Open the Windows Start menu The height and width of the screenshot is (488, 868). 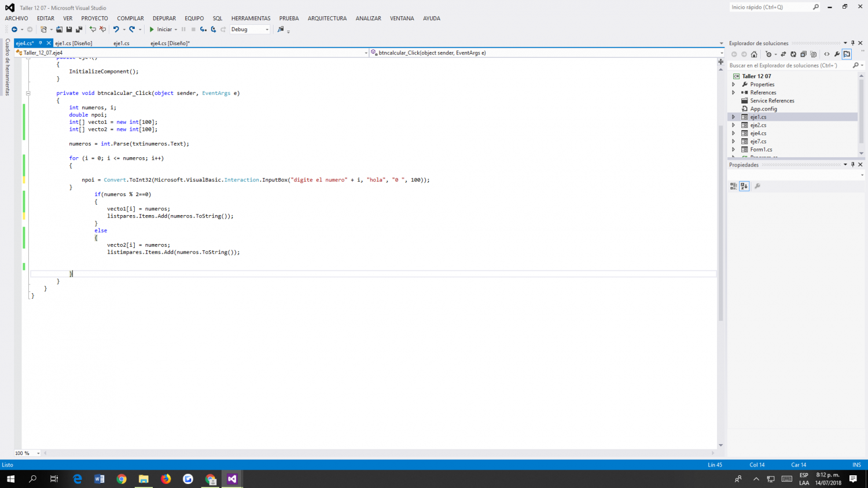[10, 479]
